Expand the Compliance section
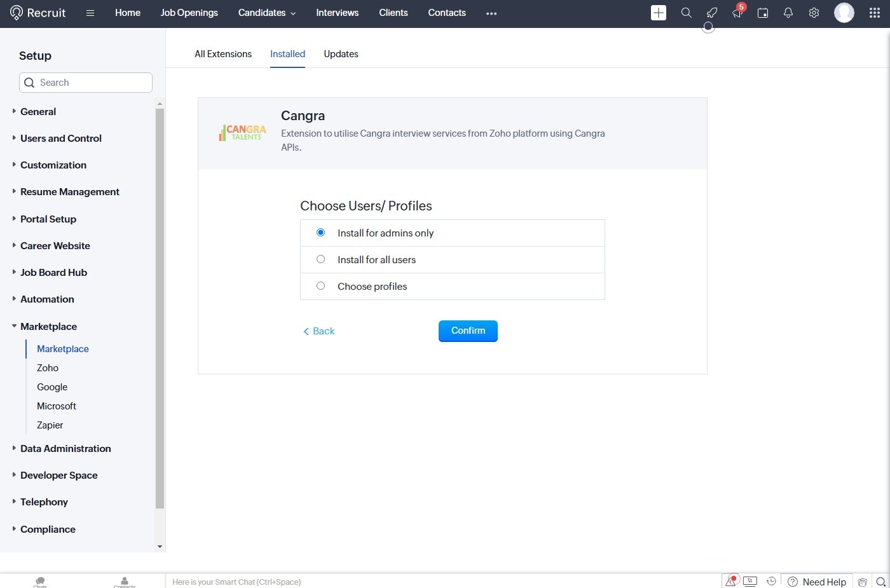Image resolution: width=890 pixels, height=588 pixels. tap(48, 529)
